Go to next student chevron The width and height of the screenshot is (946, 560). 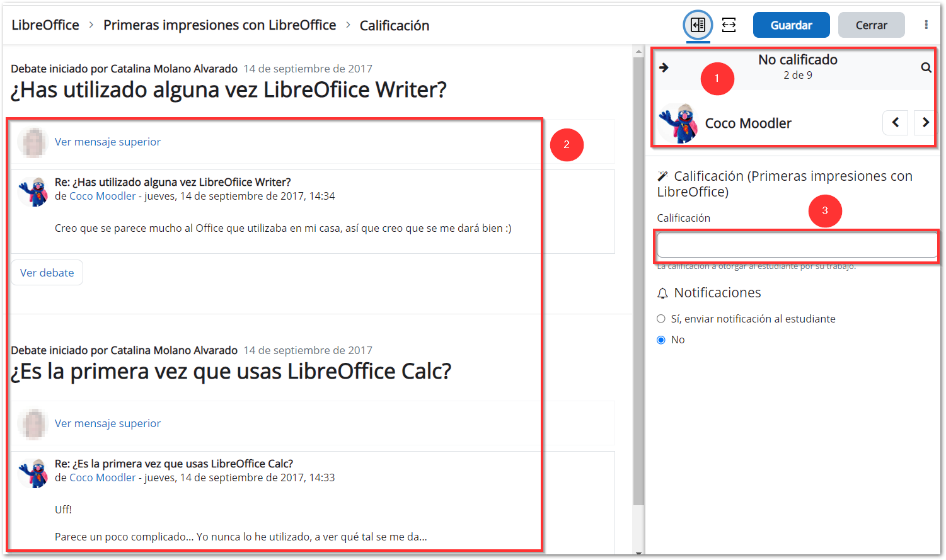click(x=925, y=123)
